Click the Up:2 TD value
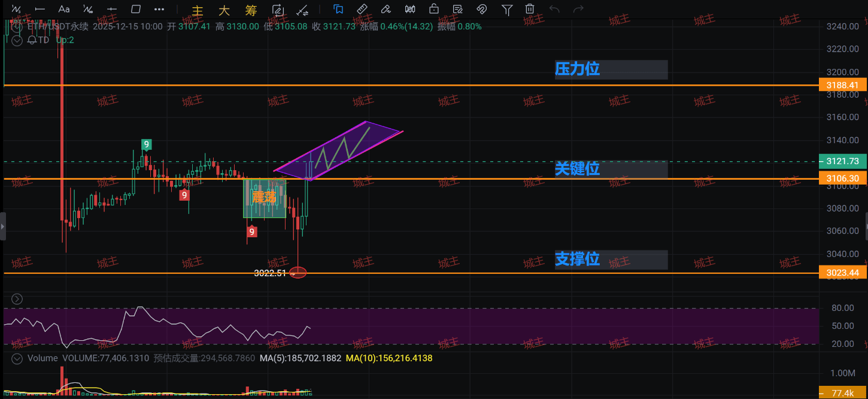Screen dimensions: 868x399 point(65,40)
